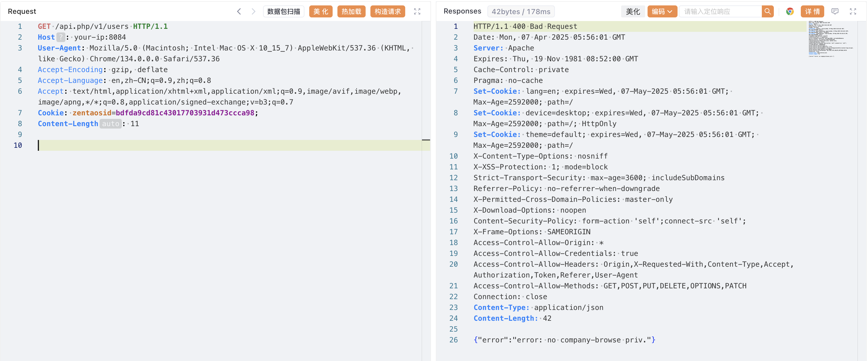Click the 数据包扫描 packet scan button
The image size is (868, 361).
283,11
